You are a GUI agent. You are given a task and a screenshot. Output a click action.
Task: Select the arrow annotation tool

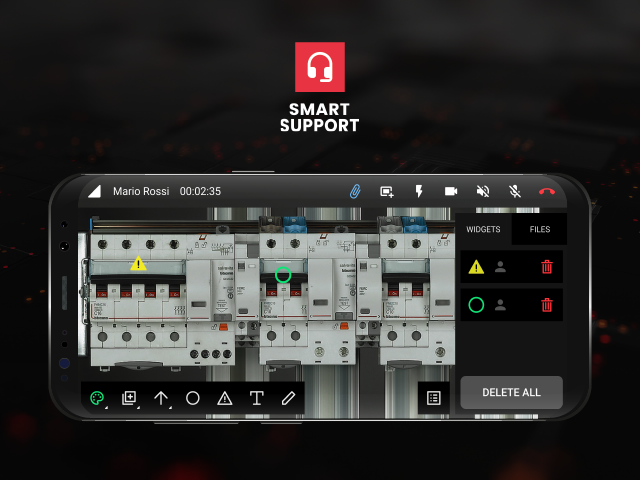tap(161, 398)
